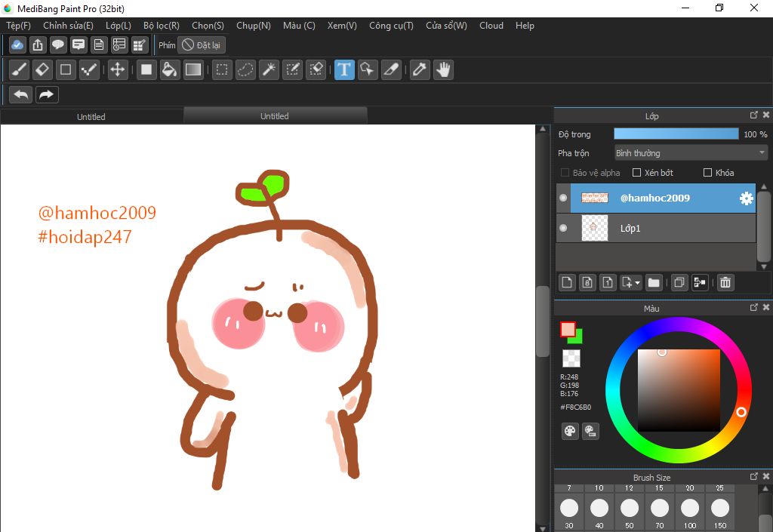Select the Eyedropper tool
The height and width of the screenshot is (532, 773).
[420, 70]
